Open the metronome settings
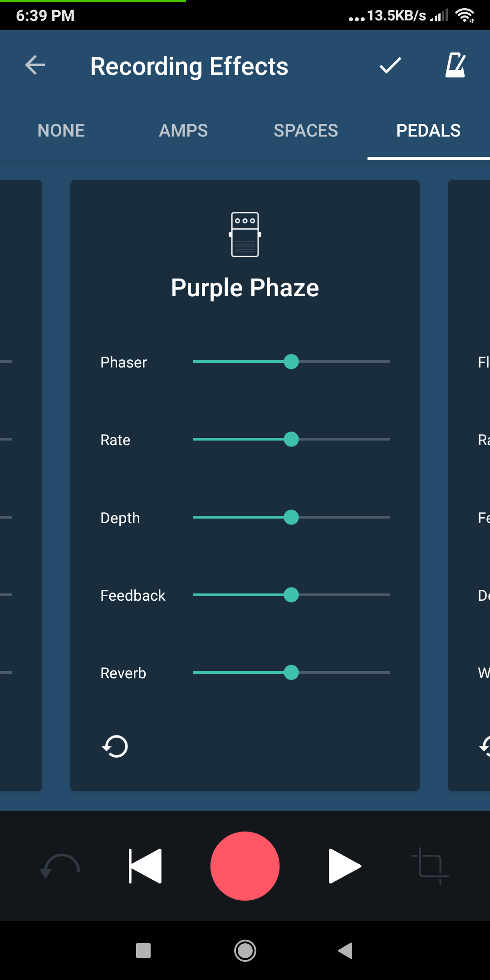490x980 pixels. [455, 65]
